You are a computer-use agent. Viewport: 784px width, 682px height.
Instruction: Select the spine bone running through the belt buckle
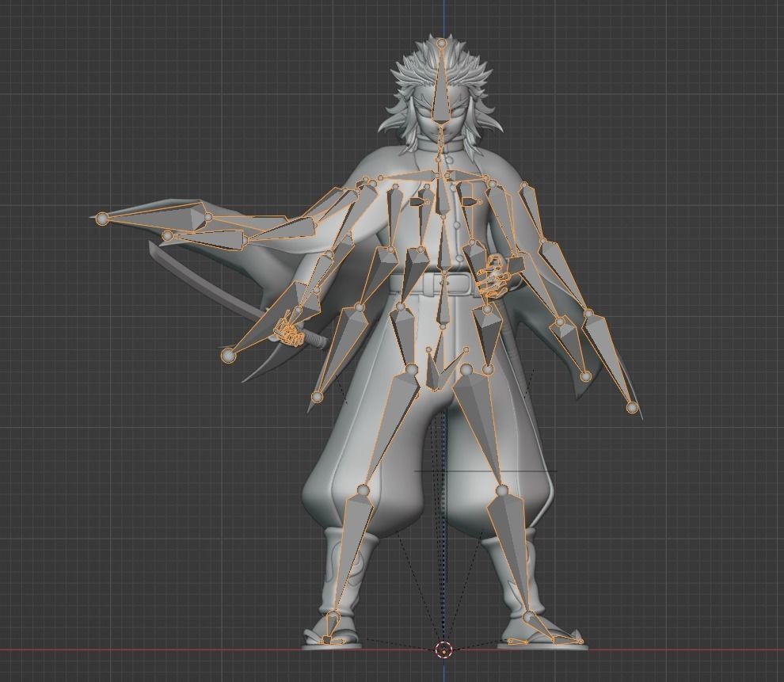coord(443,299)
